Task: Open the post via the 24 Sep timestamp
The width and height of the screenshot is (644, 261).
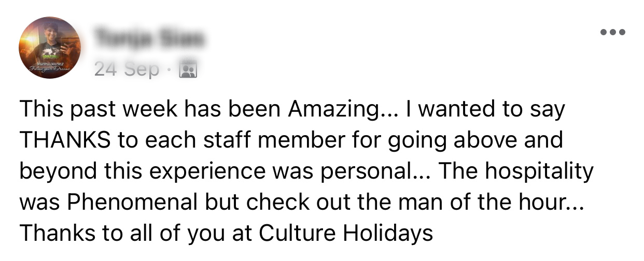Action: point(126,69)
